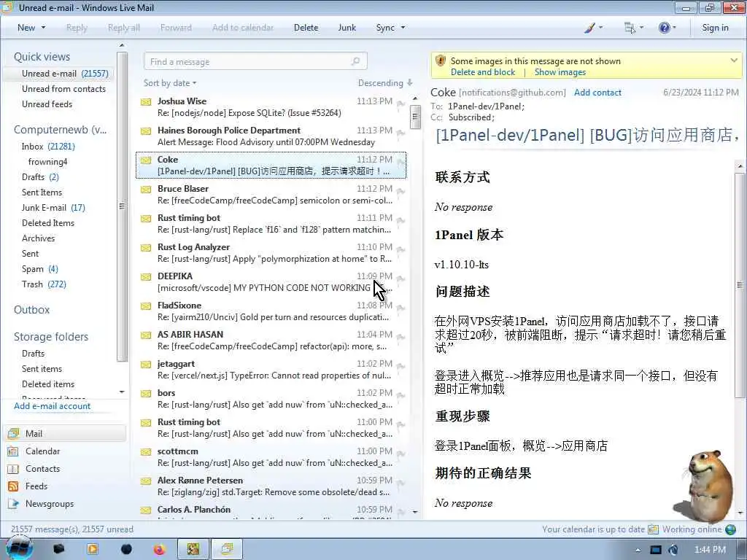This screenshot has height=560, width=747.
Task: Click the folder pane down scroll arrow
Action: tap(122, 392)
